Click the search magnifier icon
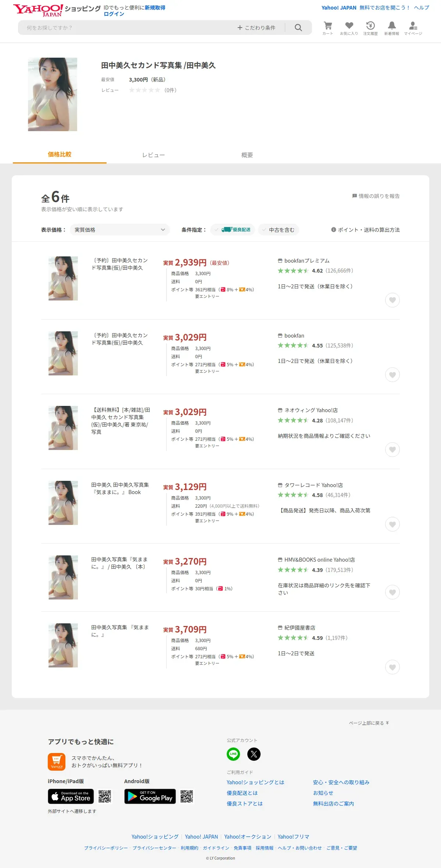Screen dimensions: 441x868 click(298, 28)
